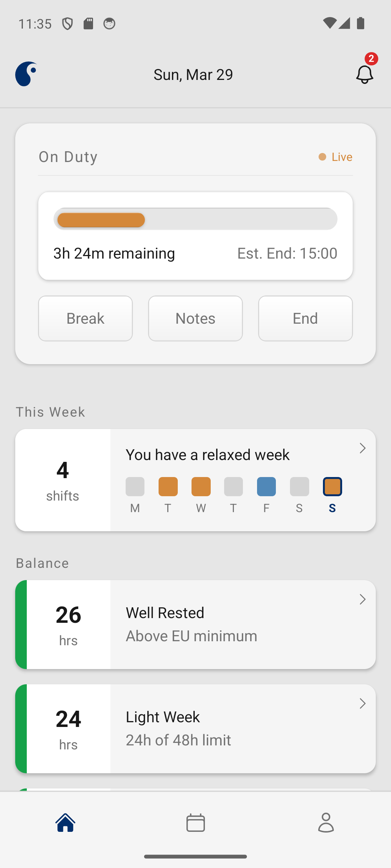Select Friday's blue shift square
The height and width of the screenshot is (868, 391).
click(266, 487)
